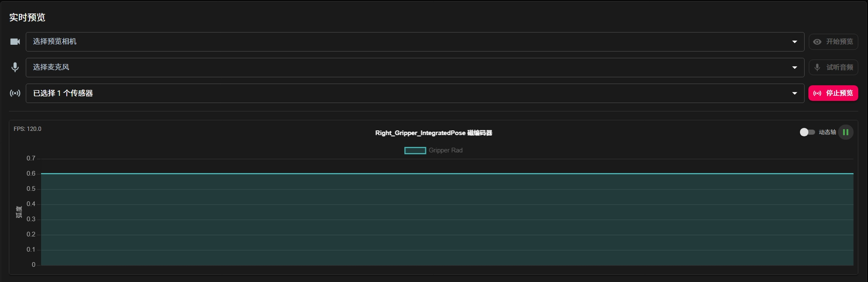
Task: Click the 弧度 axis title
Action: [19, 212]
